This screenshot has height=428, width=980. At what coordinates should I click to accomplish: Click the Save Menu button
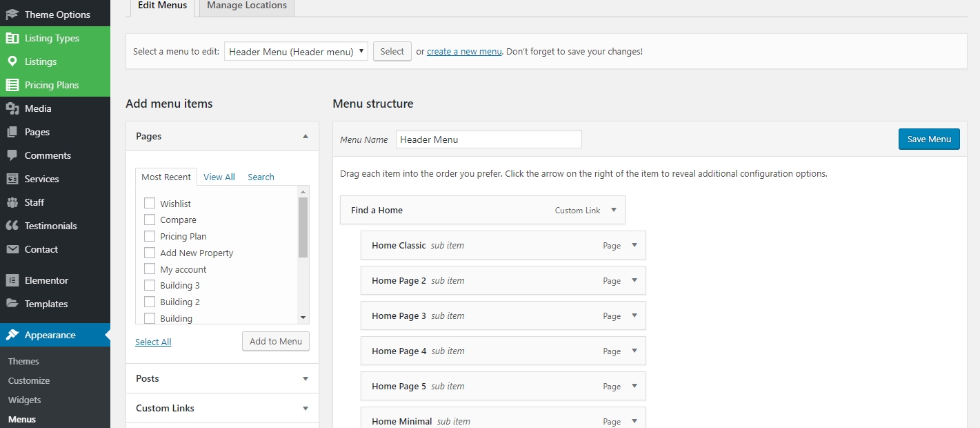pos(928,139)
